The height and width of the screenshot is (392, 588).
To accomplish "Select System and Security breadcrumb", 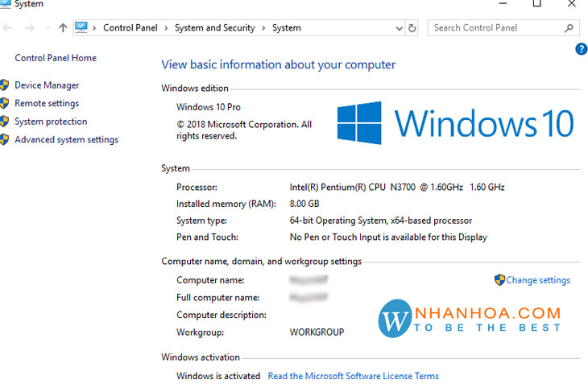I will (x=215, y=27).
